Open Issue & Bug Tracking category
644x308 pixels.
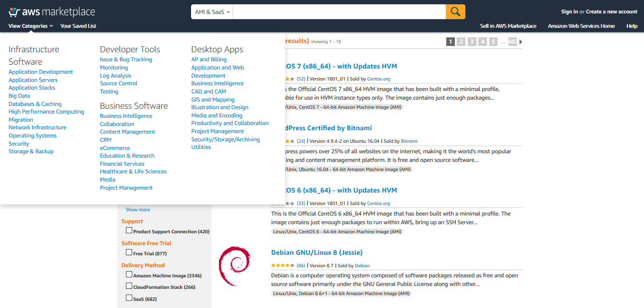click(x=126, y=59)
